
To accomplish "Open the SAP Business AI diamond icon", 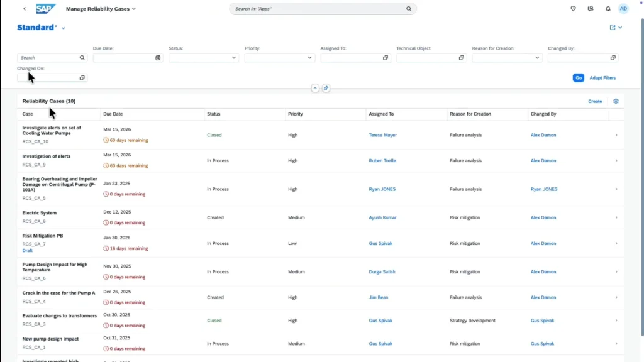I will 573,9.
